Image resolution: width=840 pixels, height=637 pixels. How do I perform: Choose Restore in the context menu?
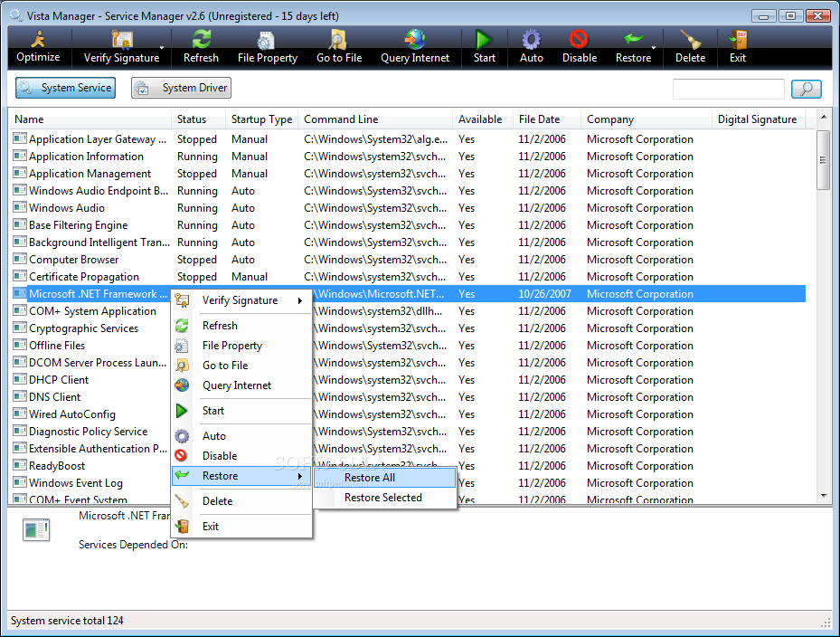click(x=241, y=476)
